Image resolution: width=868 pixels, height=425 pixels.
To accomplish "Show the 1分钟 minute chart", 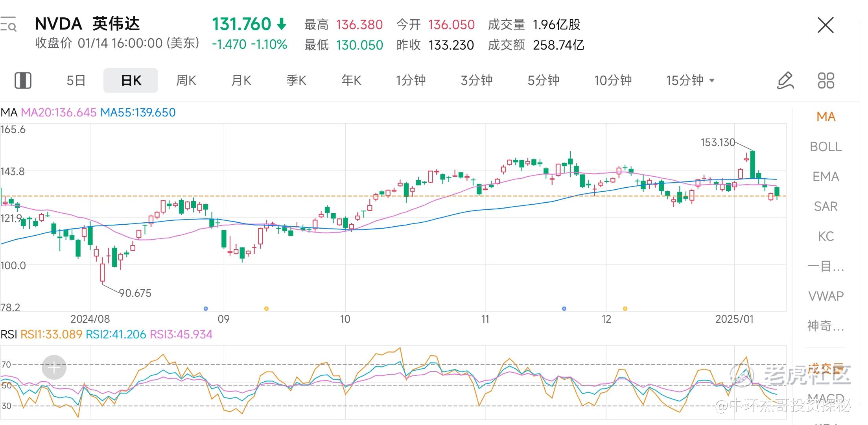I will pyautogui.click(x=411, y=81).
